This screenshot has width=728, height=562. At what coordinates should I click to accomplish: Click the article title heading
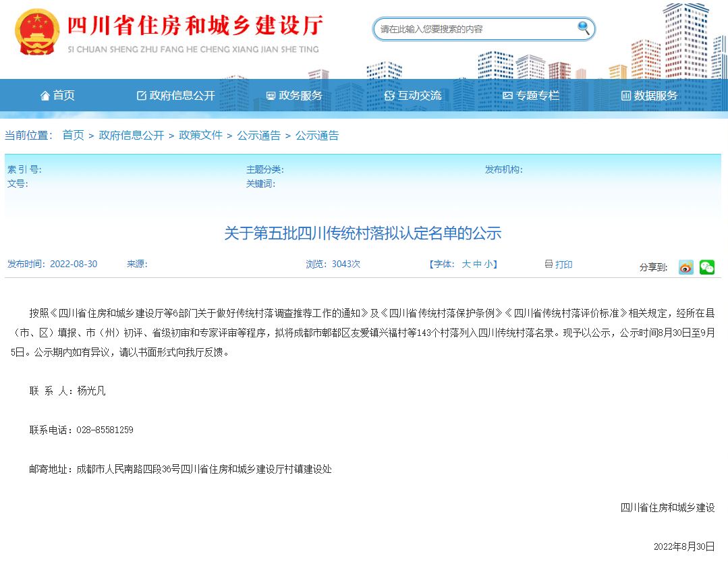pos(363,234)
